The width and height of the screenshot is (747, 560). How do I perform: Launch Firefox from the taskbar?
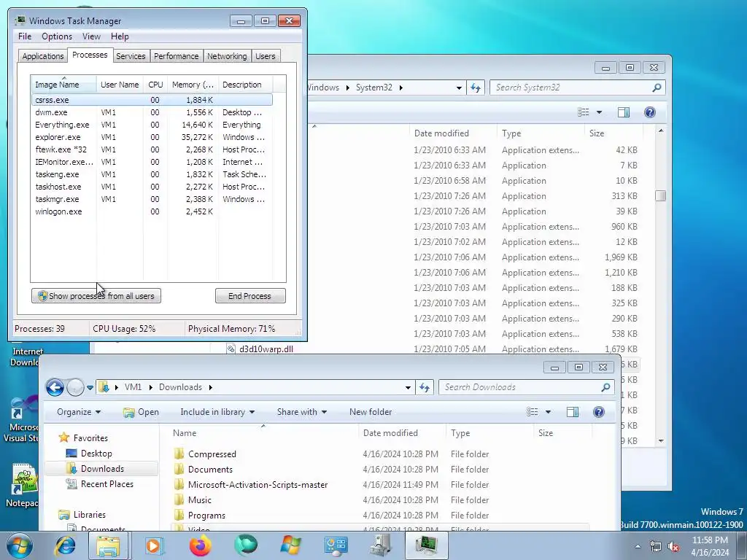200,545
